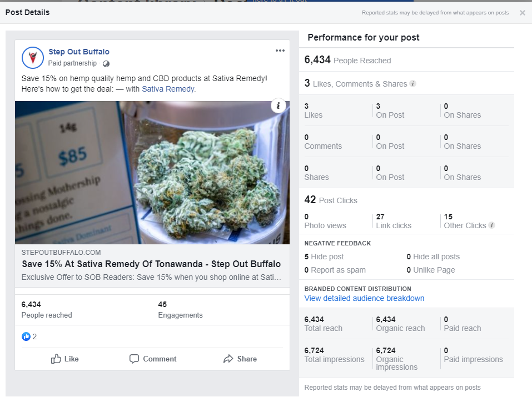The width and height of the screenshot is (532, 402).
Task: Click the Step Out Buffalo profile logo
Action: [x=33, y=58]
